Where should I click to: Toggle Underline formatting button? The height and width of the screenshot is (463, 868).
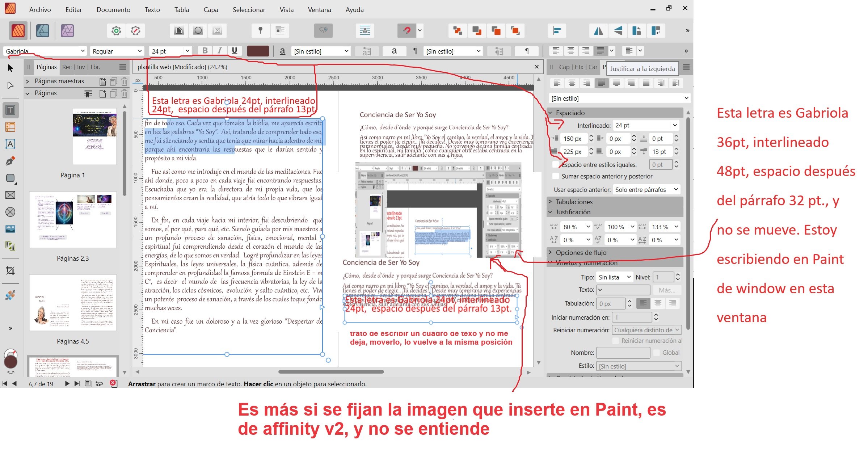(235, 51)
